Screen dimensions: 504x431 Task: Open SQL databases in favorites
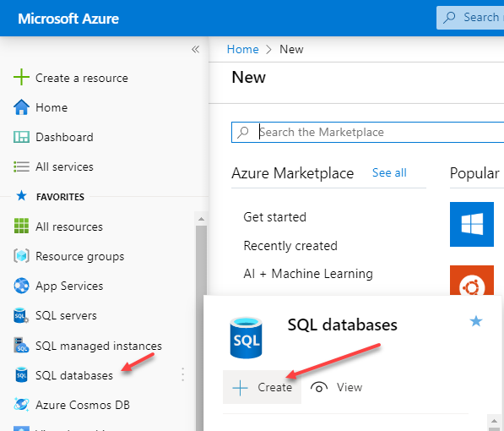74,375
